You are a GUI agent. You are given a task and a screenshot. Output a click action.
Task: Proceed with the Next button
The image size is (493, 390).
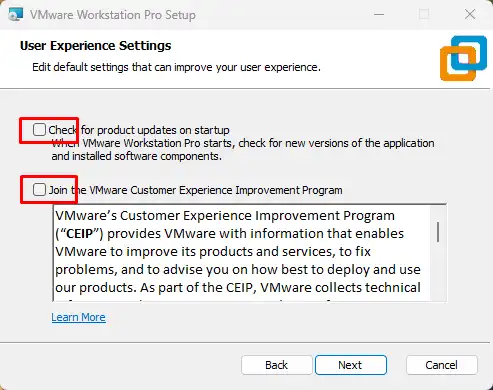351,365
